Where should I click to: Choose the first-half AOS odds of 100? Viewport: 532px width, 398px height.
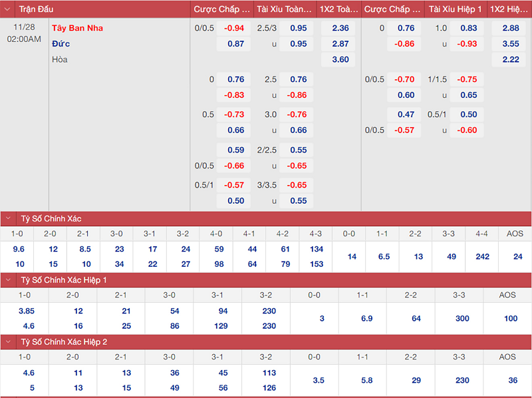click(x=510, y=318)
